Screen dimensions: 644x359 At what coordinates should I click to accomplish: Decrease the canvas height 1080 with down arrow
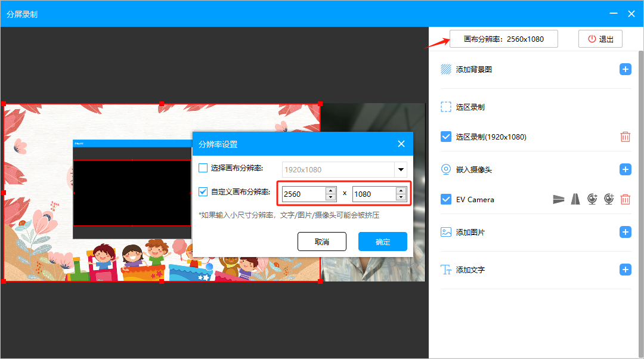401,197
